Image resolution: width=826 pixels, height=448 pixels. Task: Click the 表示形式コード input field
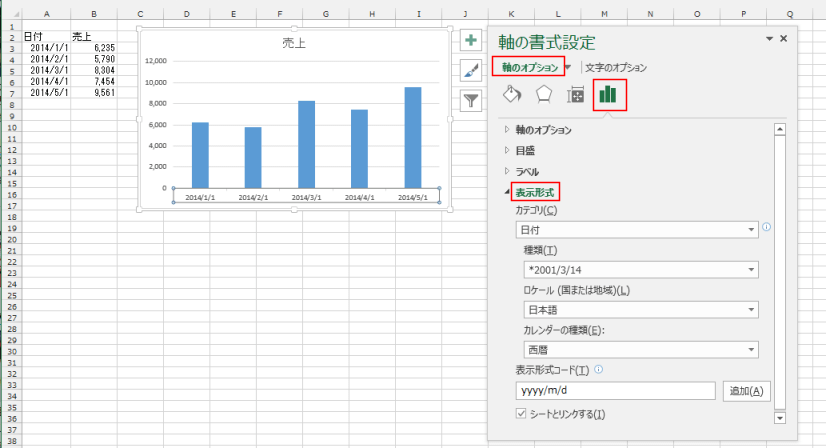pos(615,391)
